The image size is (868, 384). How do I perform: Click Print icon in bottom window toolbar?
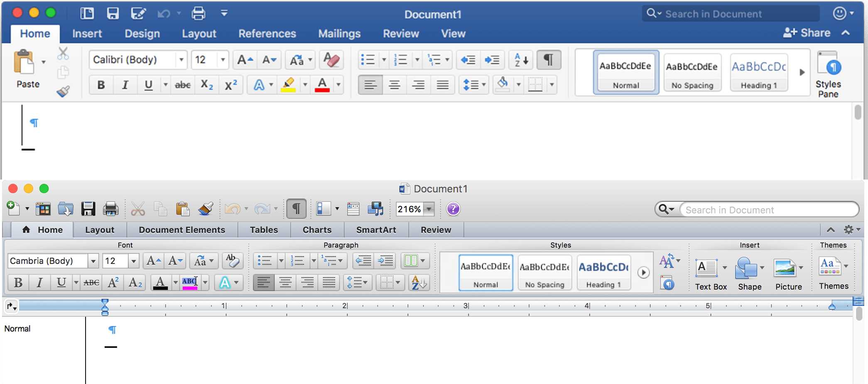(110, 209)
